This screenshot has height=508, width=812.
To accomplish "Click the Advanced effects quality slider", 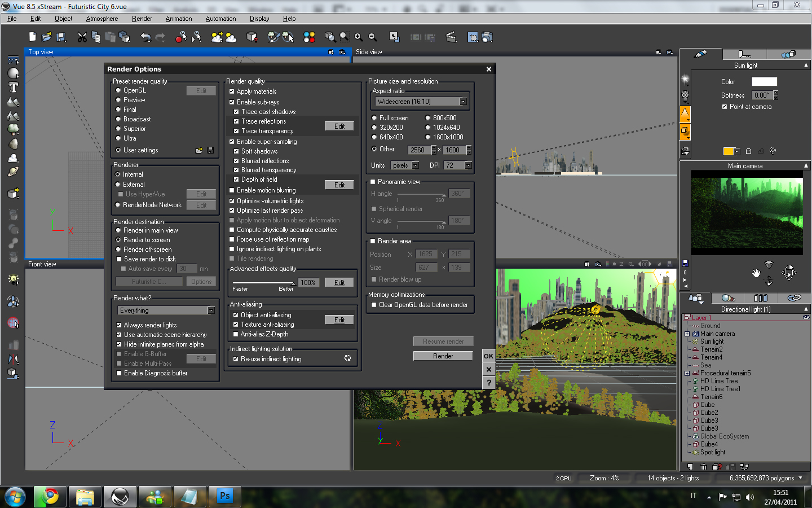I will pyautogui.click(x=264, y=283).
